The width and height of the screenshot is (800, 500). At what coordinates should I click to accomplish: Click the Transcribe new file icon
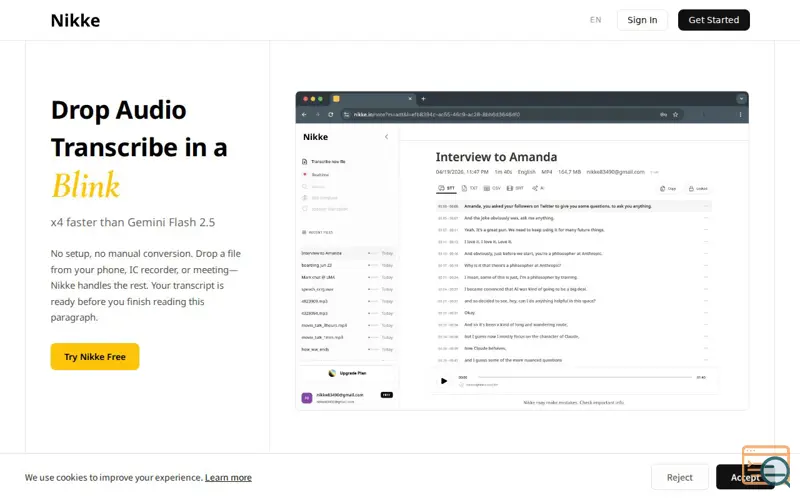[x=305, y=161]
